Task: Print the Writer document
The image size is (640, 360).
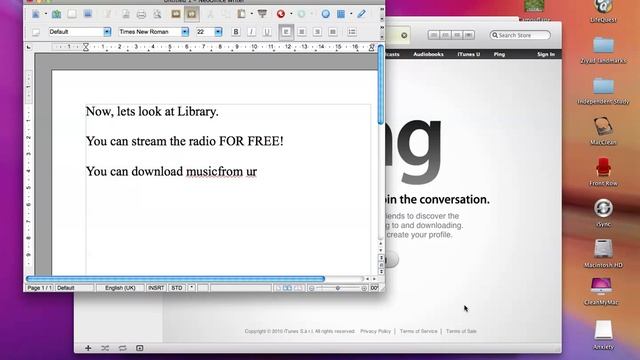Action: pos(141,14)
